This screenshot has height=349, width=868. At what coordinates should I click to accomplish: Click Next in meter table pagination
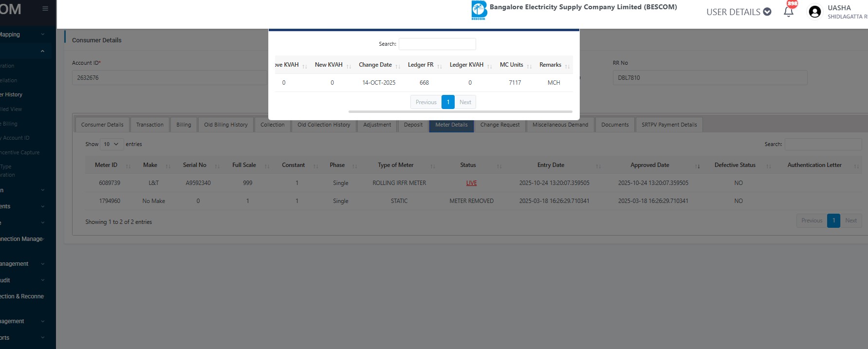point(851,220)
